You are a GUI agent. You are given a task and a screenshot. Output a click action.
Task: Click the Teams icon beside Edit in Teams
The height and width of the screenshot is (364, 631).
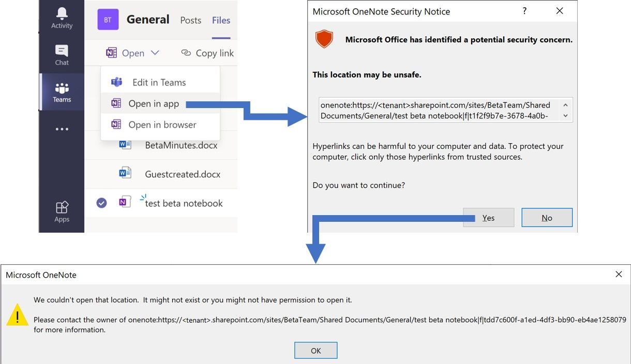pos(116,82)
